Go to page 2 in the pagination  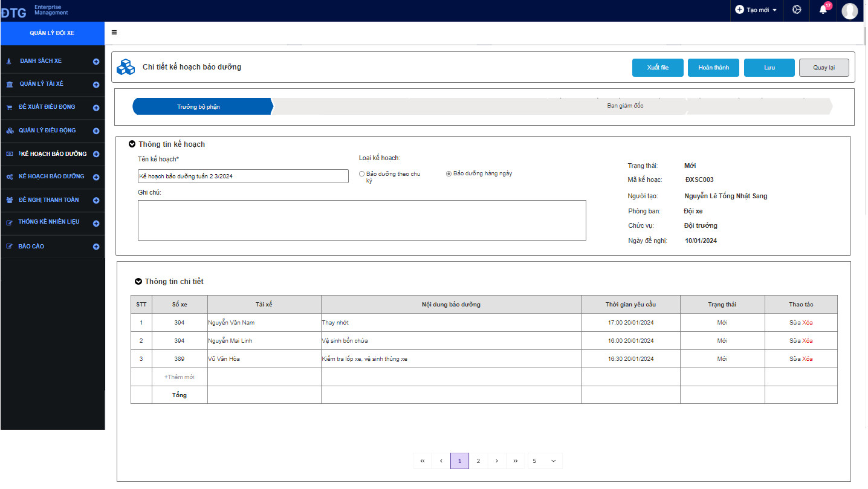click(478, 461)
